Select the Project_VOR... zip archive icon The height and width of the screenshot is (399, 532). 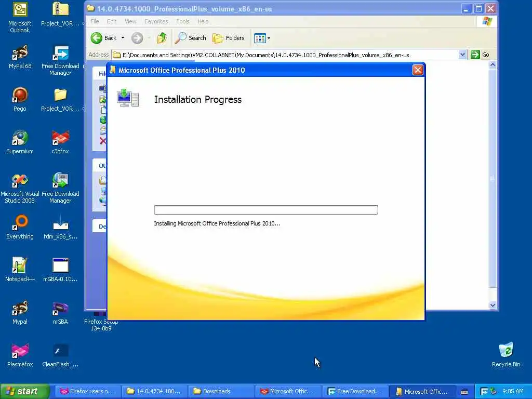click(60, 14)
